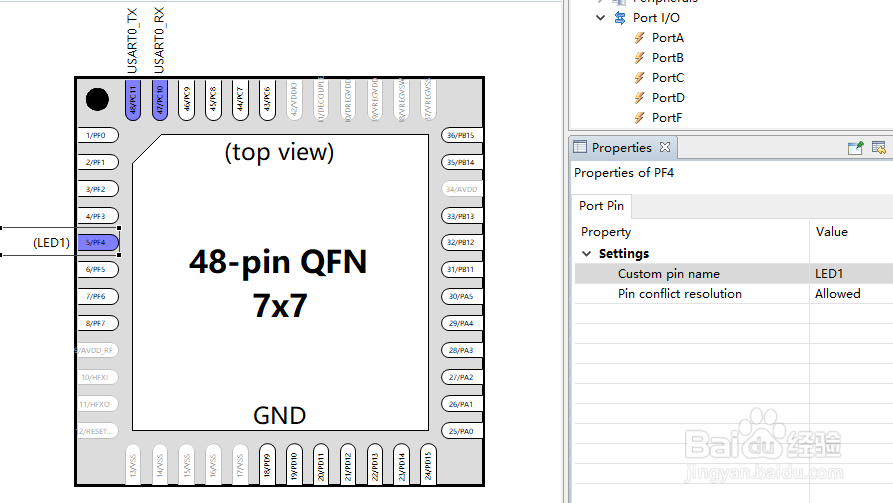This screenshot has width=893, height=503.
Task: Select pin 22/PD13
Action: point(375,464)
